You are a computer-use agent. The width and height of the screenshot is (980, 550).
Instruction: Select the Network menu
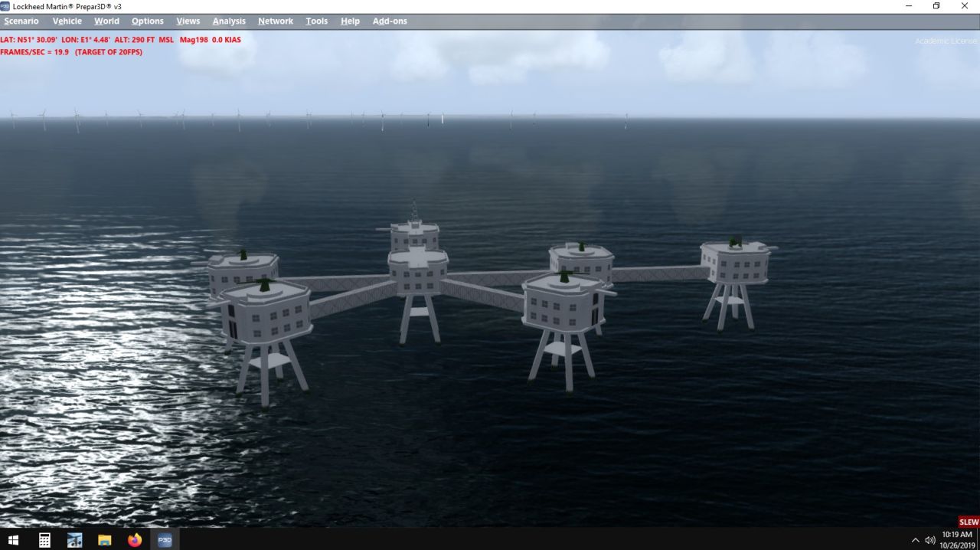click(x=275, y=21)
